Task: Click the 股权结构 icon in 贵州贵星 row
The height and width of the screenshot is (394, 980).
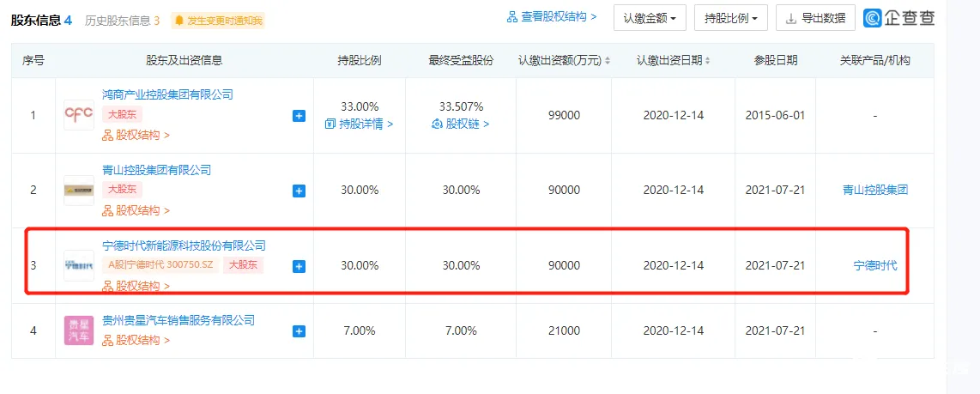Action: [107, 340]
